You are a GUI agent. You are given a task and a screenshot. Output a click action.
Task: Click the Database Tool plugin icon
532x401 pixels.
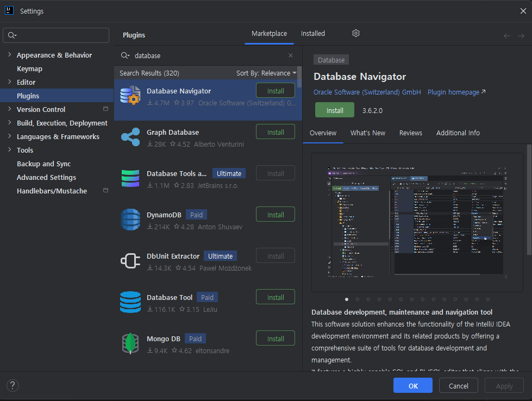pyautogui.click(x=130, y=302)
